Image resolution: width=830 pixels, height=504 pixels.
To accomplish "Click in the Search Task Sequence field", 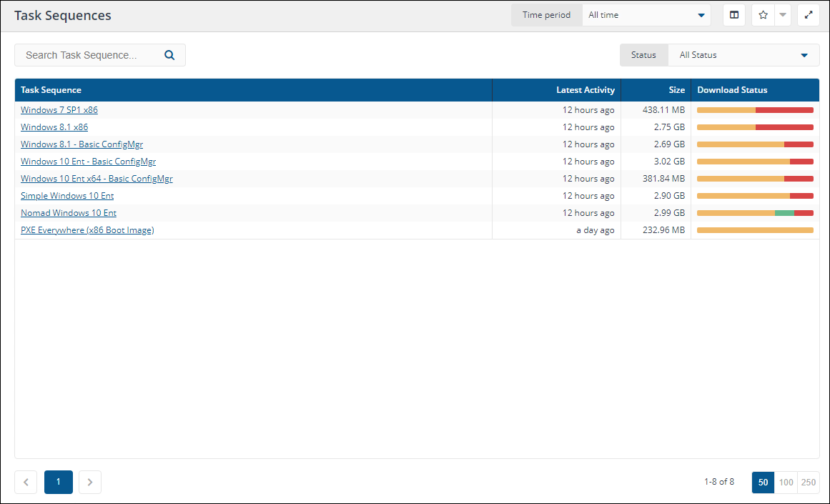I will click(x=89, y=55).
